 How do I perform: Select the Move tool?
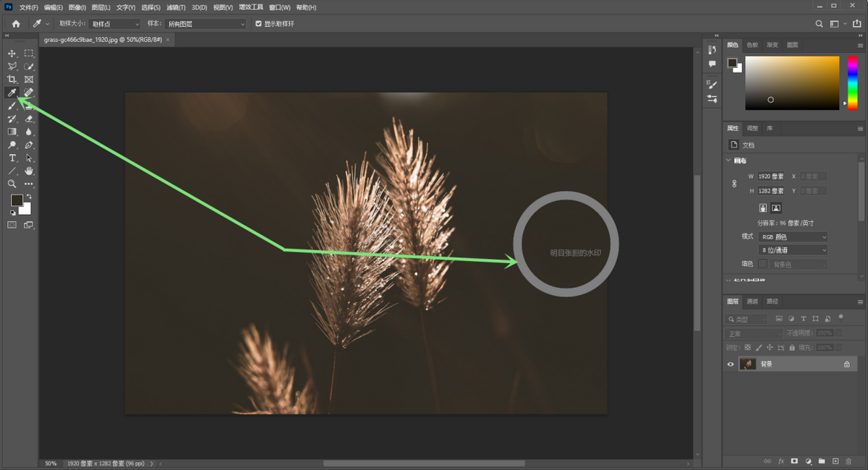[12, 54]
